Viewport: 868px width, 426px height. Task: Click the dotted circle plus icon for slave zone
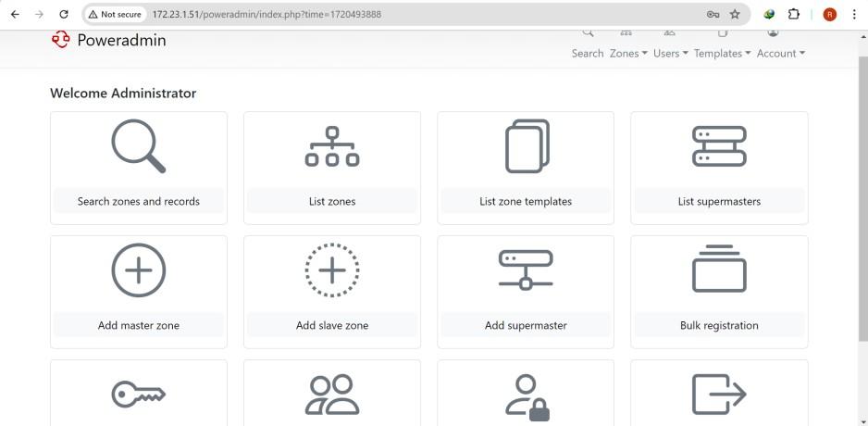tap(331, 270)
